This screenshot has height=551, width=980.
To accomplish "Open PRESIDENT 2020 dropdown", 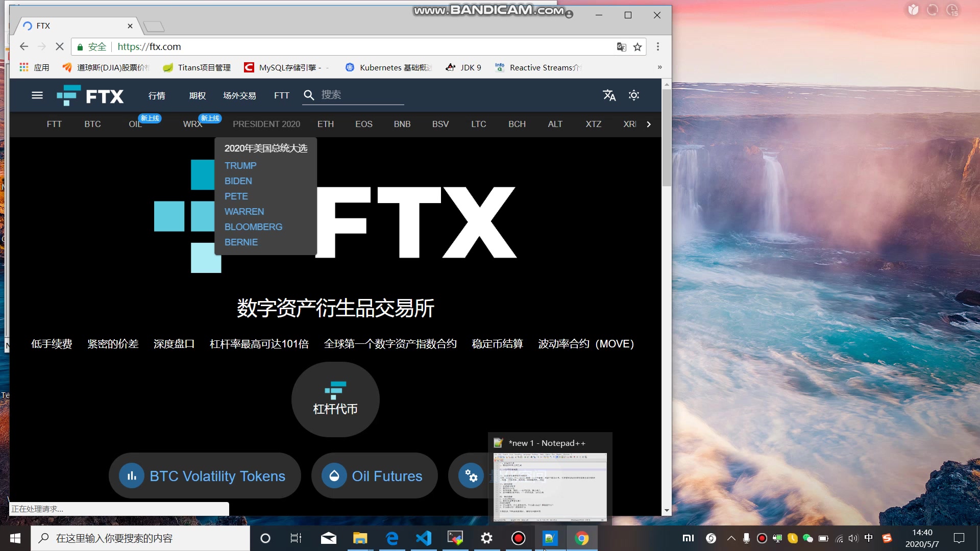I will pos(266,124).
